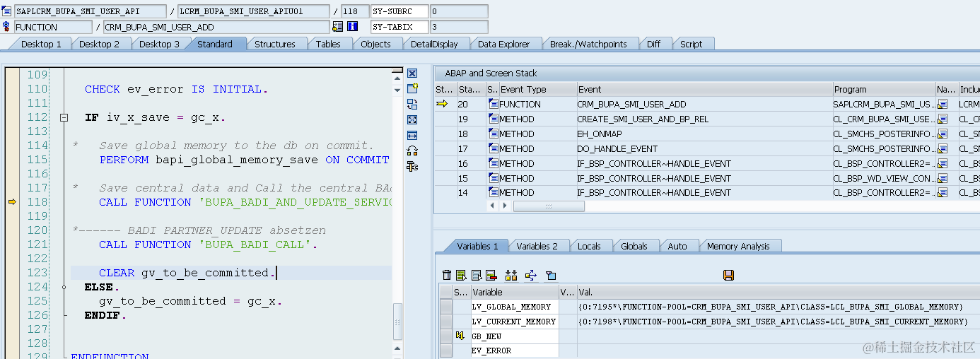Click the EV_ERROR variable name cell

click(x=515, y=351)
